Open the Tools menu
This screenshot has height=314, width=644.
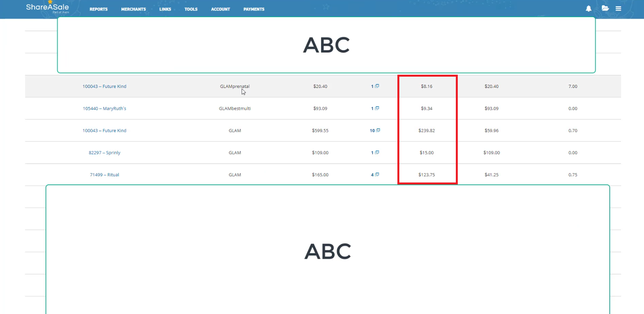tap(191, 9)
